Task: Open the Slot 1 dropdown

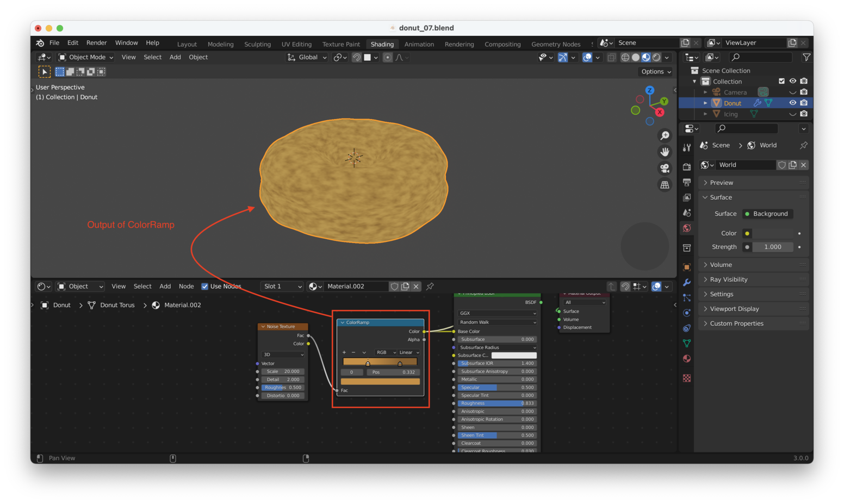Action: coord(282,287)
